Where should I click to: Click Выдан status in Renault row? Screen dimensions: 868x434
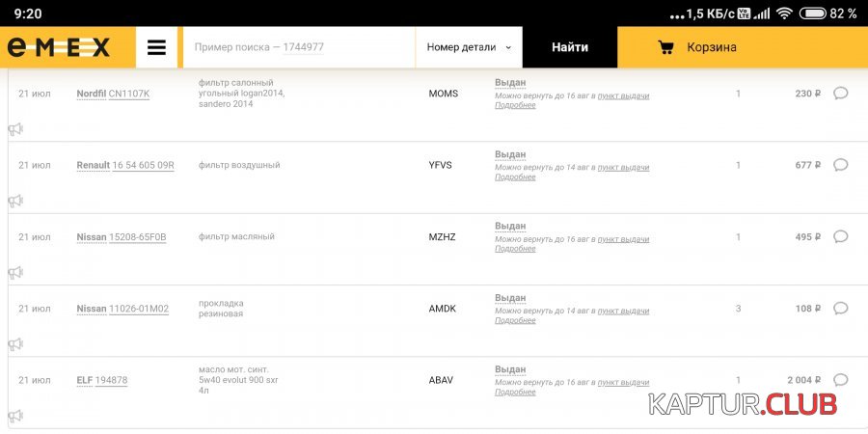510,154
